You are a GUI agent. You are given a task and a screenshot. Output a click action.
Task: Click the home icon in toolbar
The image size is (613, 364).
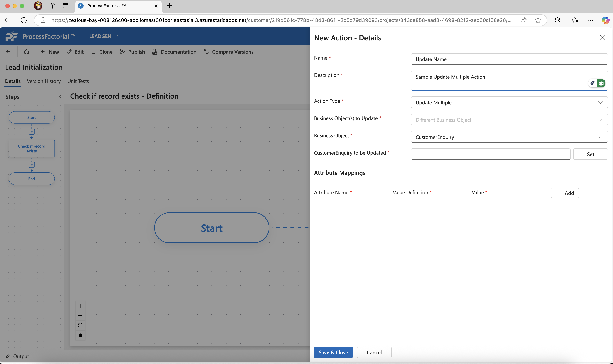tap(26, 52)
